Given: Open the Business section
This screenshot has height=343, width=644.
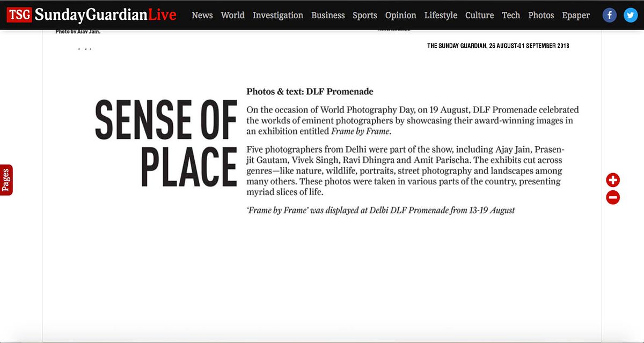Looking at the screenshot, I should coord(328,15).
